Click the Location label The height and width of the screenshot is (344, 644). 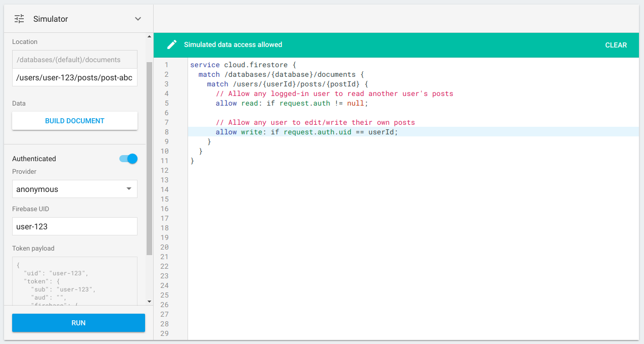[x=25, y=42]
